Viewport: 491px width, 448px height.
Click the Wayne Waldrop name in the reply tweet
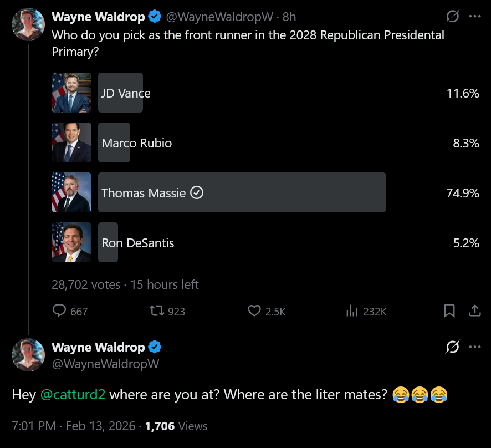click(x=98, y=347)
